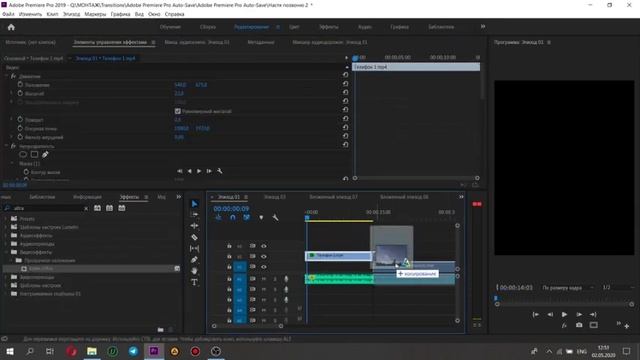The image size is (640, 360).
Task: Filter by accelerated effects icon
Action: [97, 208]
